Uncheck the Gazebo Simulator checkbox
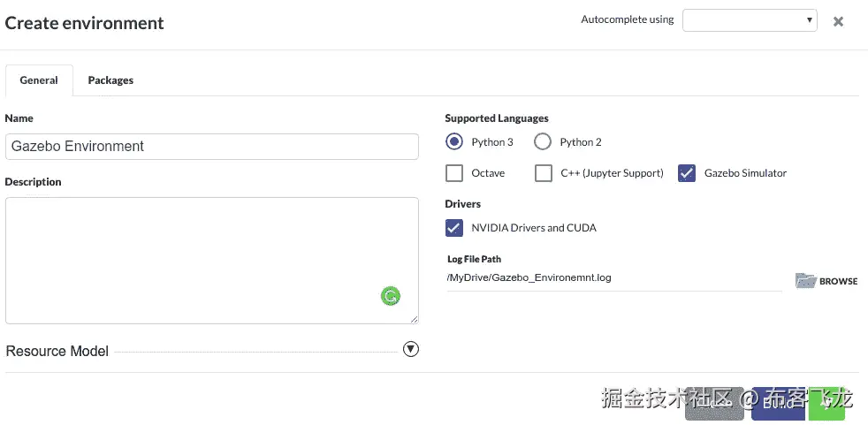The image size is (868, 425). pos(687,173)
